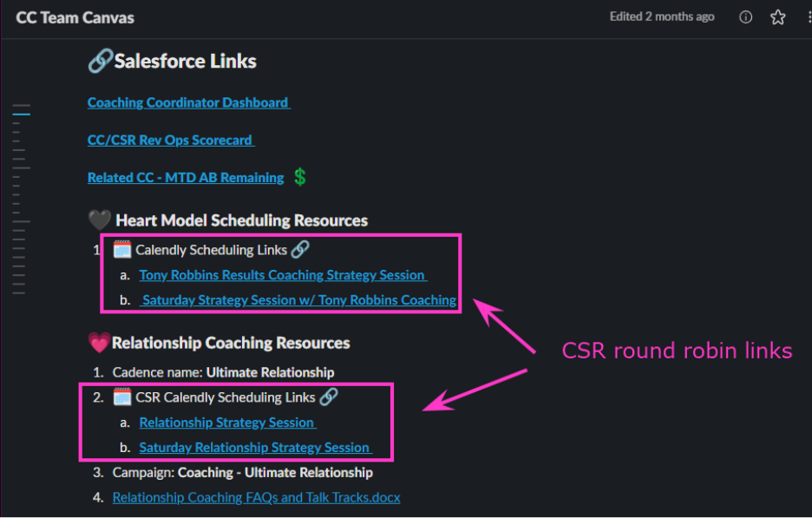Open Coaching Coordinator Dashboard link
This screenshot has width=812, height=518.
(189, 102)
